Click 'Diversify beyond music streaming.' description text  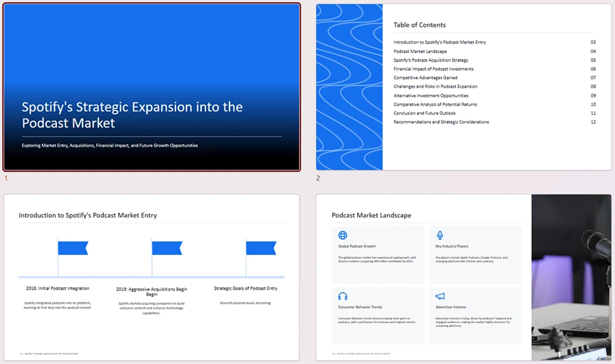point(245,303)
